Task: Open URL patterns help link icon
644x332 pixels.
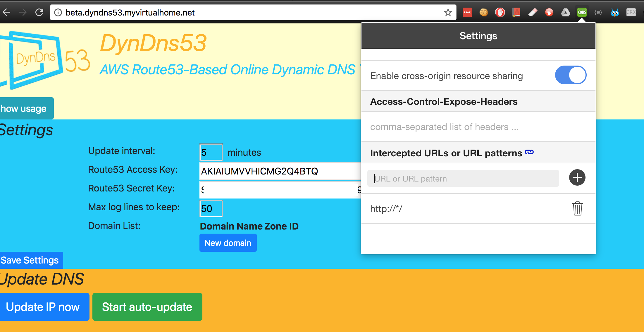Action: click(529, 152)
